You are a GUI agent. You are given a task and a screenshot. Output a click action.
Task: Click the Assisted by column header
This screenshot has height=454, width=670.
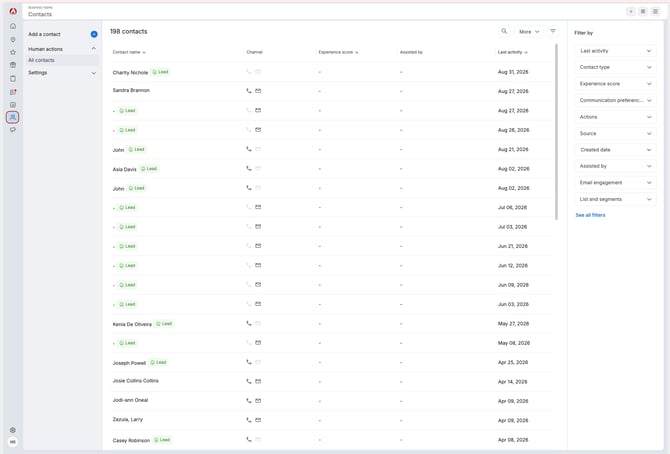click(411, 52)
